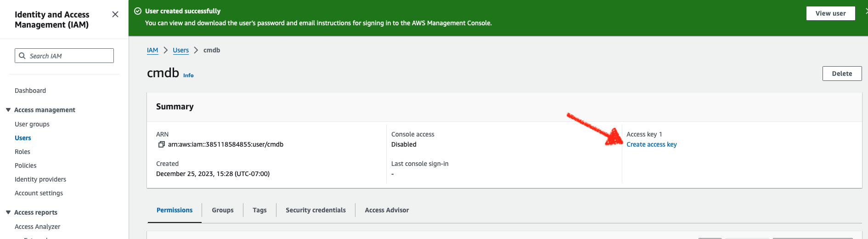This screenshot has height=239, width=868.
Task: Click the Delete user button
Action: click(x=842, y=74)
